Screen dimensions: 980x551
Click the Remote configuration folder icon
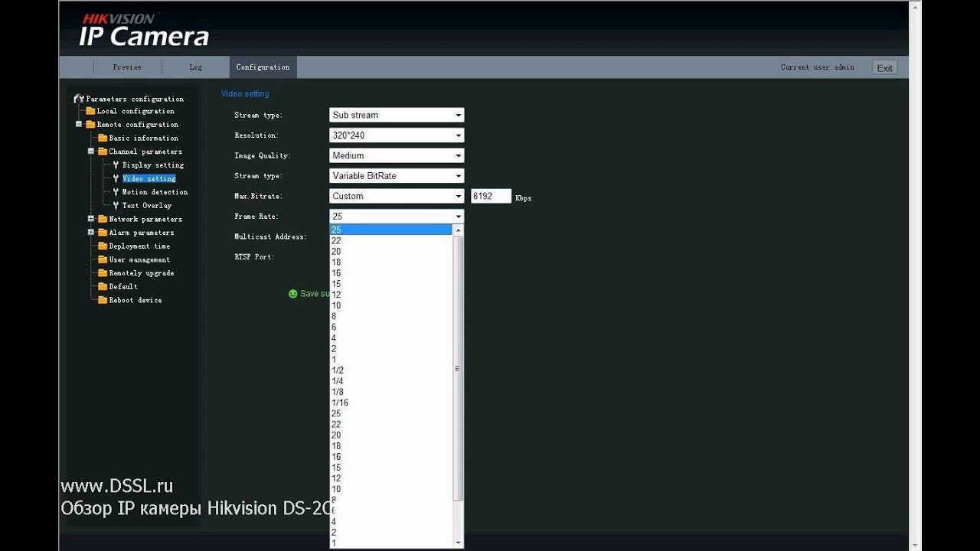(90, 125)
